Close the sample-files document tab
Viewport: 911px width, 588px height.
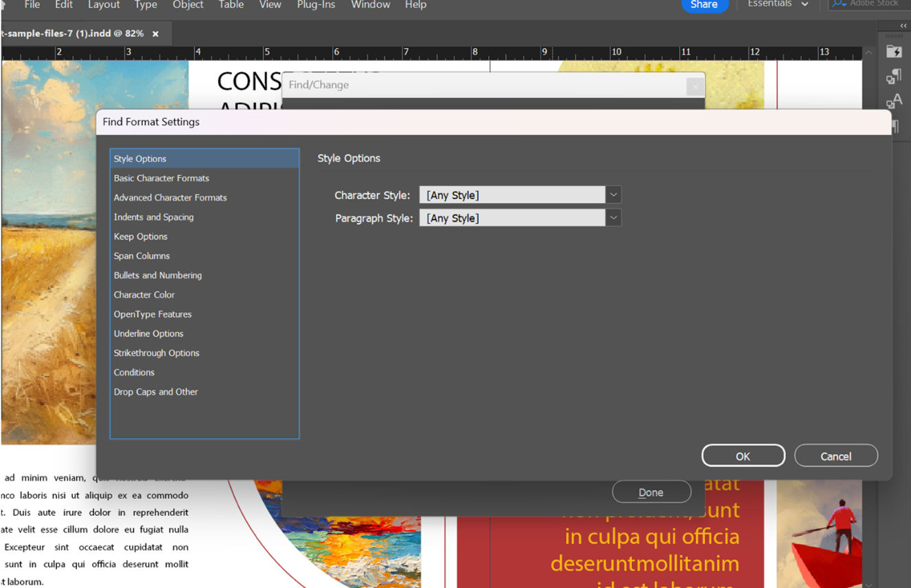pyautogui.click(x=155, y=33)
